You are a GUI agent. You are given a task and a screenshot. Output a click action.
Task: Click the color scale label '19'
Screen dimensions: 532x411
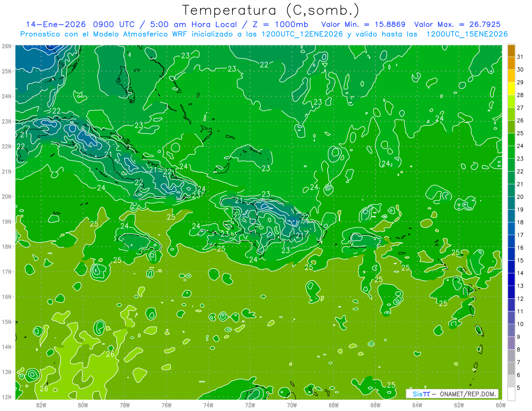point(520,209)
